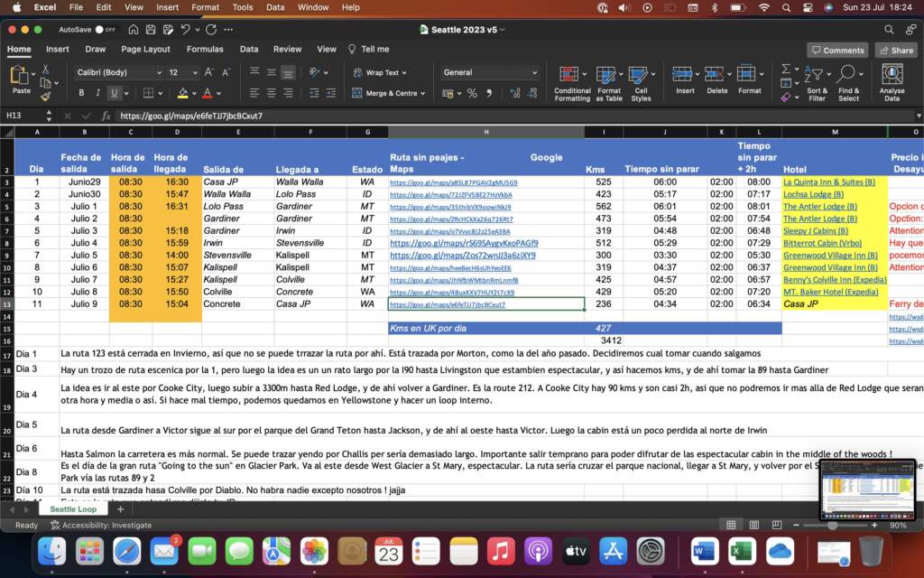The height and width of the screenshot is (578, 924).
Task: Click the Format Painter brush icon
Action: click(45, 96)
